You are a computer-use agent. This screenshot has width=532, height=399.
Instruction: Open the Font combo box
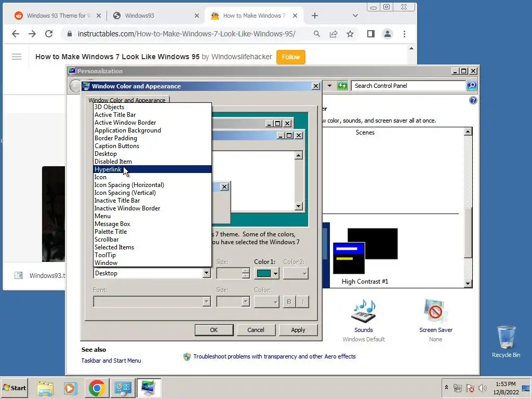click(152, 301)
